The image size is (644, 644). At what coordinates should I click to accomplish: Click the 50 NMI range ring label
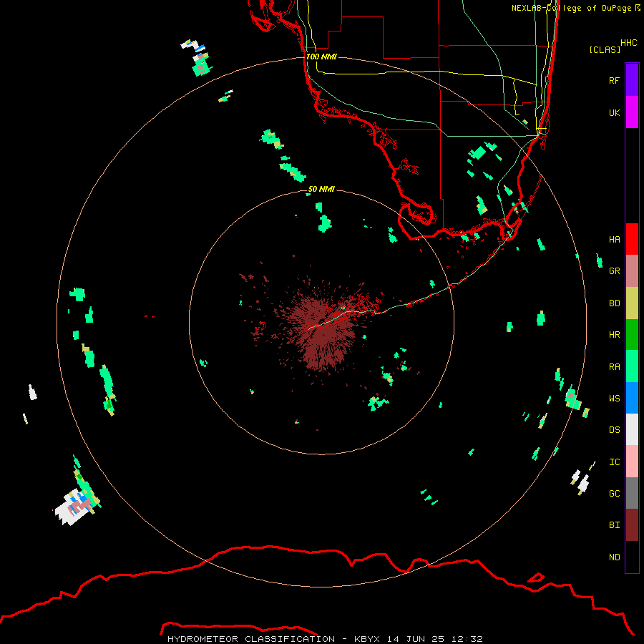click(321, 189)
